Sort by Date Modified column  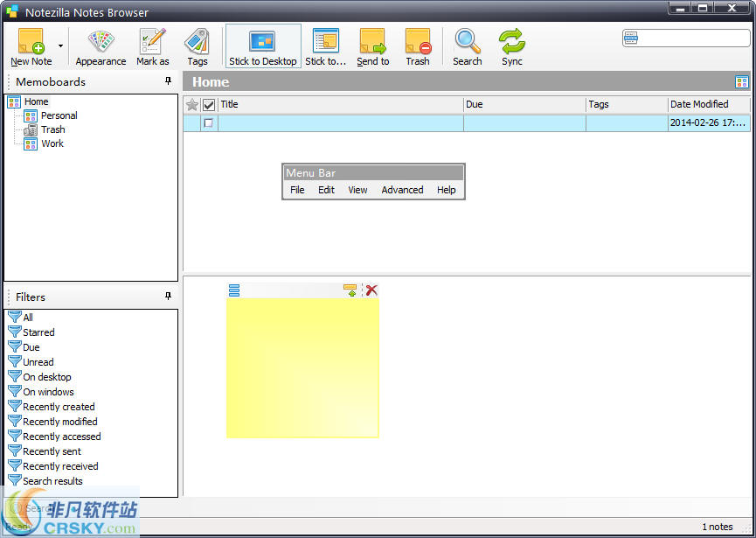pos(709,104)
